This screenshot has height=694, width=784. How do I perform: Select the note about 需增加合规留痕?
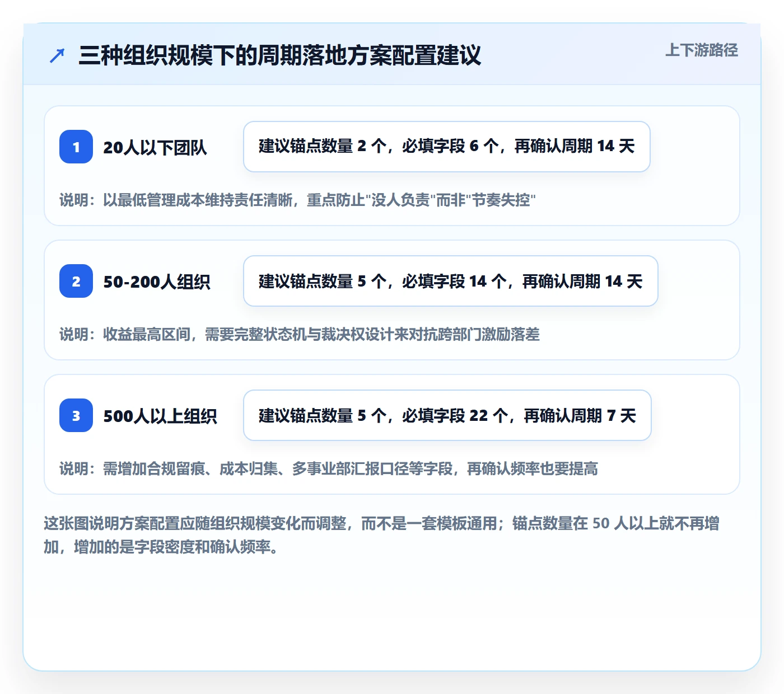329,468
